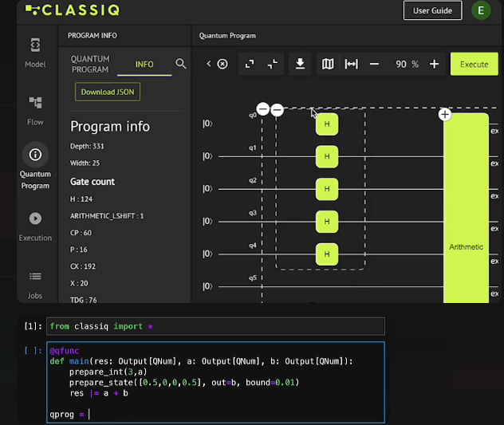This screenshot has width=504, height=425.
Task: Toggle the minimap icon
Action: coord(328,64)
